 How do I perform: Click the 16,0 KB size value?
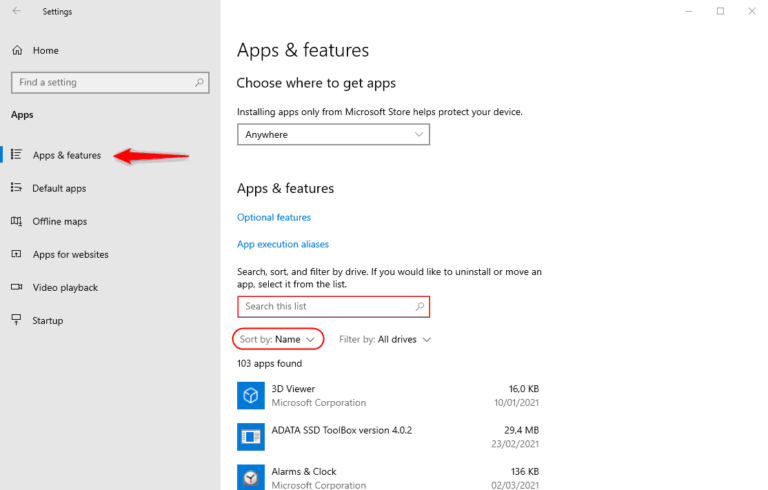(x=524, y=389)
